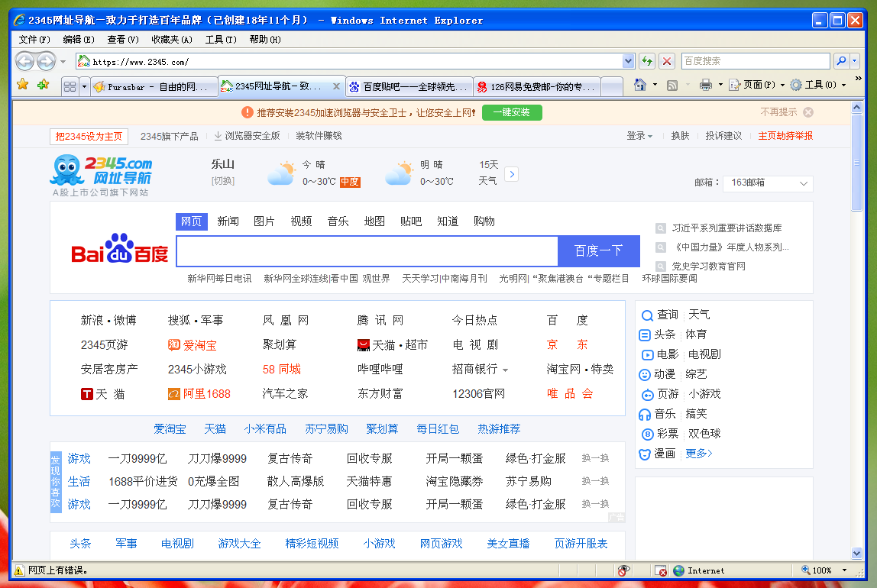Go forward with the Forward arrow button
The height and width of the screenshot is (588, 877).
tap(47, 61)
